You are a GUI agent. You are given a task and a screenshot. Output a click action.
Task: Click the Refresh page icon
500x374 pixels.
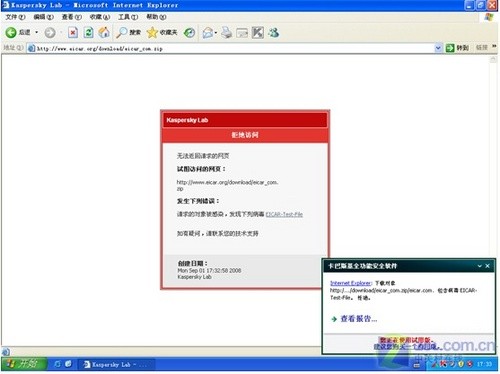pos(88,32)
